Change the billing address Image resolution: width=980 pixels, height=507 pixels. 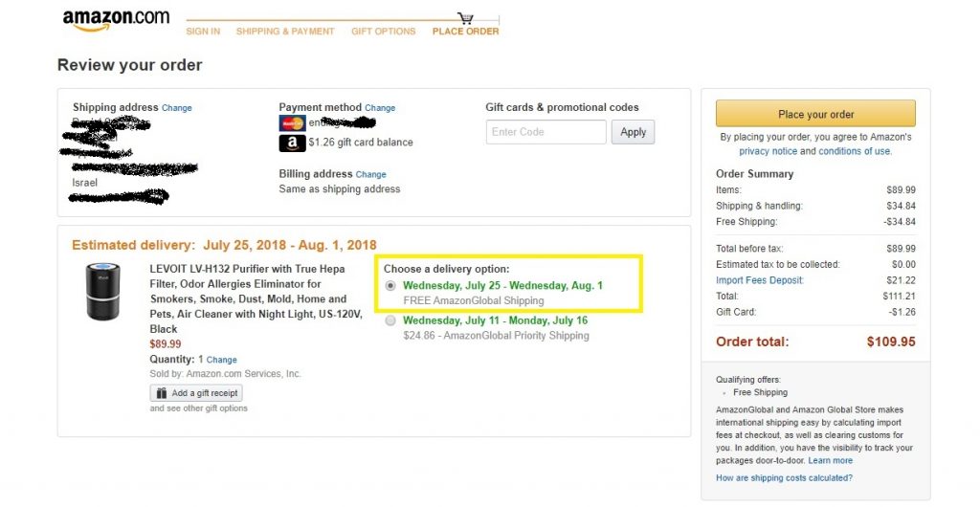click(371, 175)
